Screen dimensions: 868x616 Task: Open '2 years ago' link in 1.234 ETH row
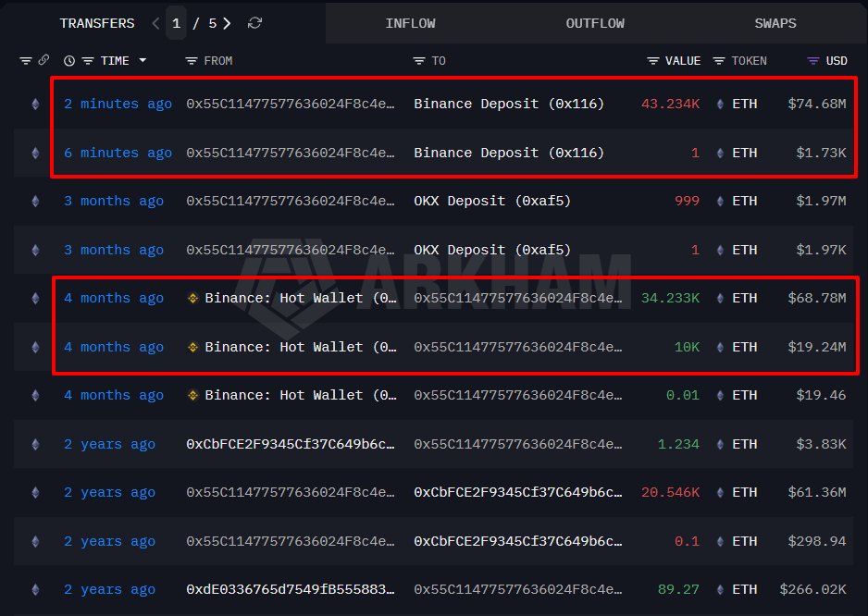coord(109,444)
